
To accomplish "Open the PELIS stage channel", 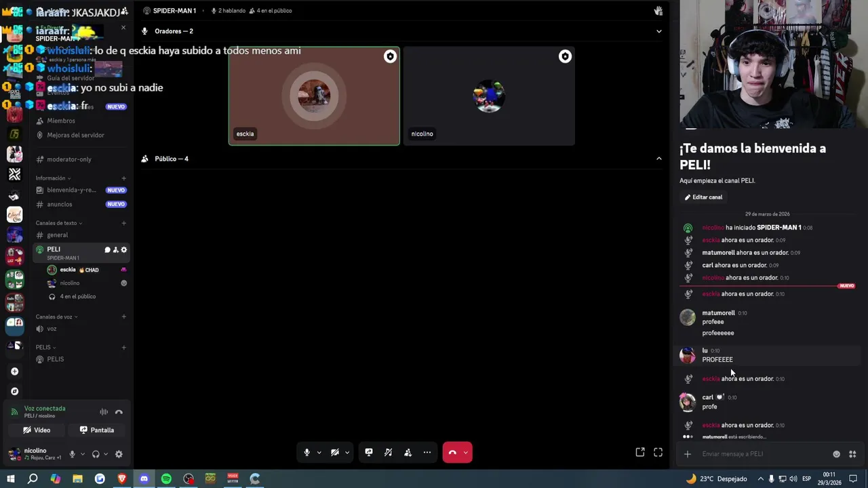I will (80, 359).
